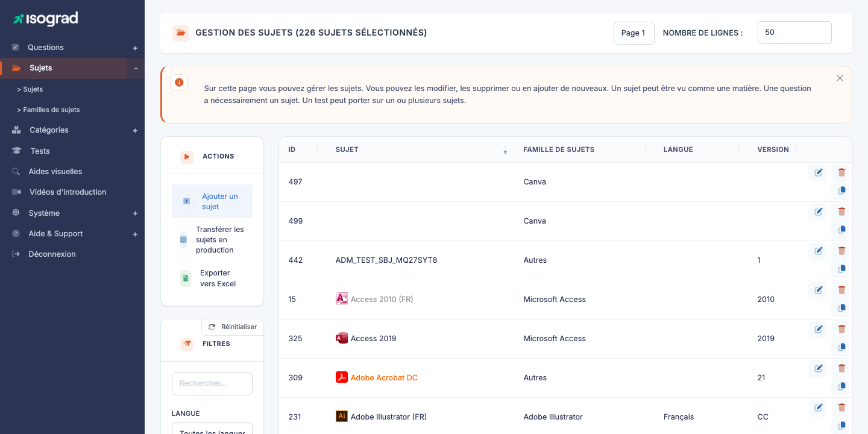Sort the table by ID column
Screen dimensions: 868x434
click(318, 149)
